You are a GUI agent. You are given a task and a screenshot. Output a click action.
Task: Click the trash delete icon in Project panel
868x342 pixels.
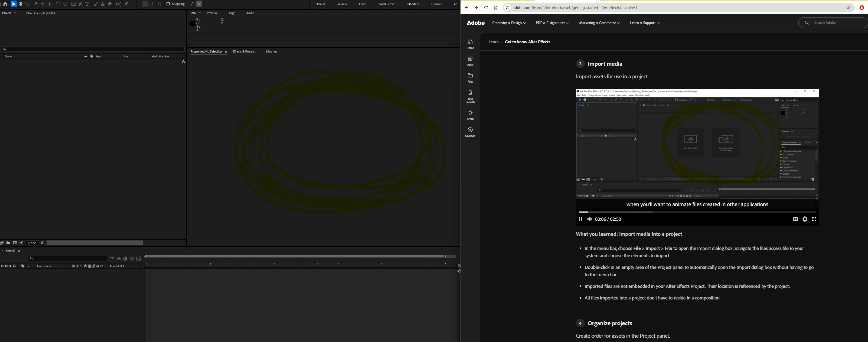pos(43,243)
